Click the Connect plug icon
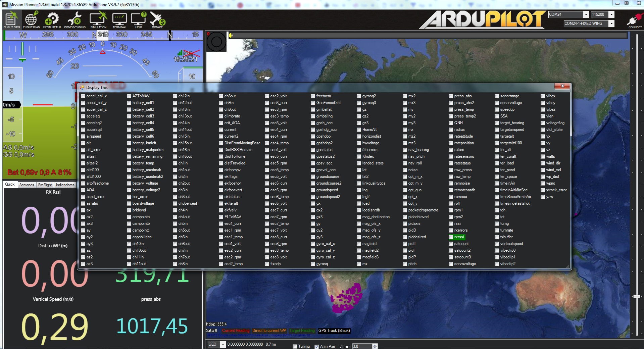Viewport: 644px width, 349px height. point(635,19)
